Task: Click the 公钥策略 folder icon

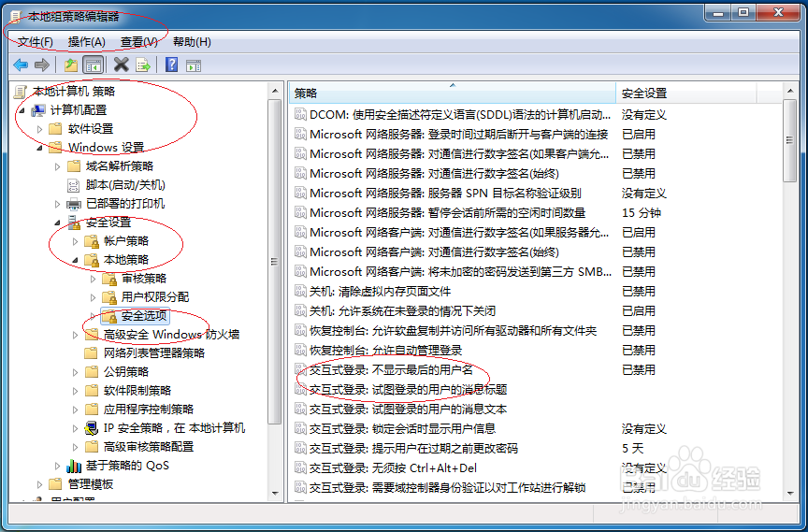Action: coord(92,372)
